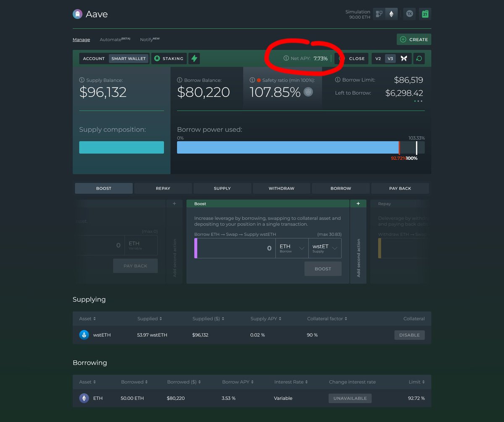Click the 53.97 wstETH supplied cell
This screenshot has width=504, height=422.
152,335
